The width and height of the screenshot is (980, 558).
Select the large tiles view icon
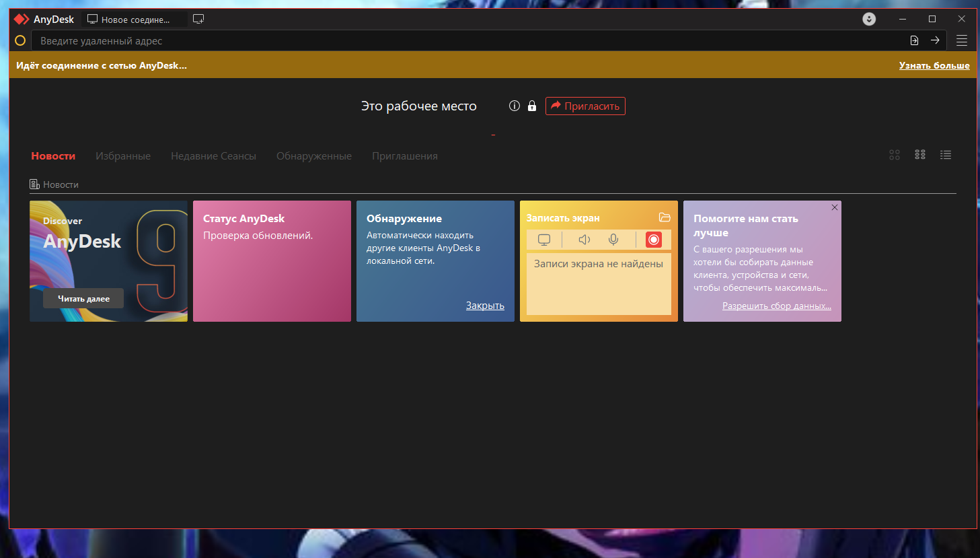coord(895,155)
